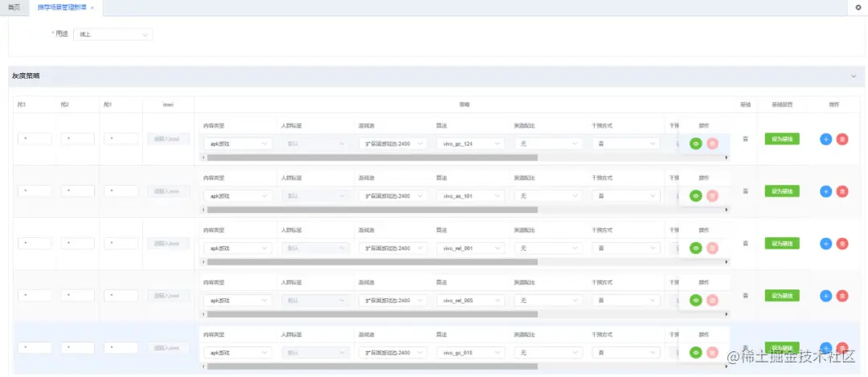Open the 算法 dropdown showing vivo_gc_018
Image resolution: width=868 pixels, height=377 pixels.
click(x=470, y=352)
